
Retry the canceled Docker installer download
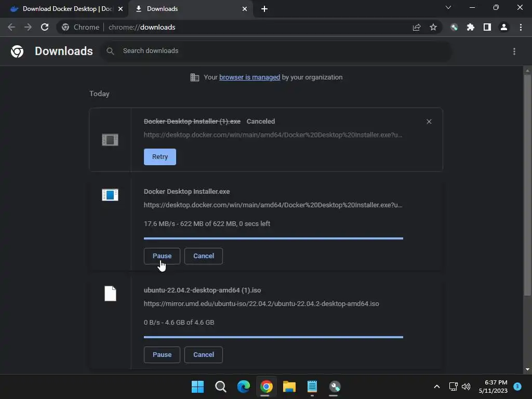[x=160, y=157]
